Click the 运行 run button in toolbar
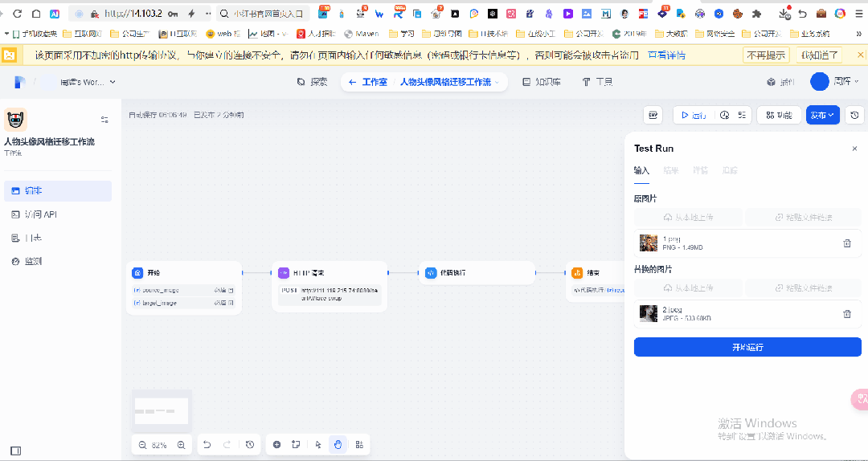The height and width of the screenshot is (461, 868). pyautogui.click(x=694, y=115)
